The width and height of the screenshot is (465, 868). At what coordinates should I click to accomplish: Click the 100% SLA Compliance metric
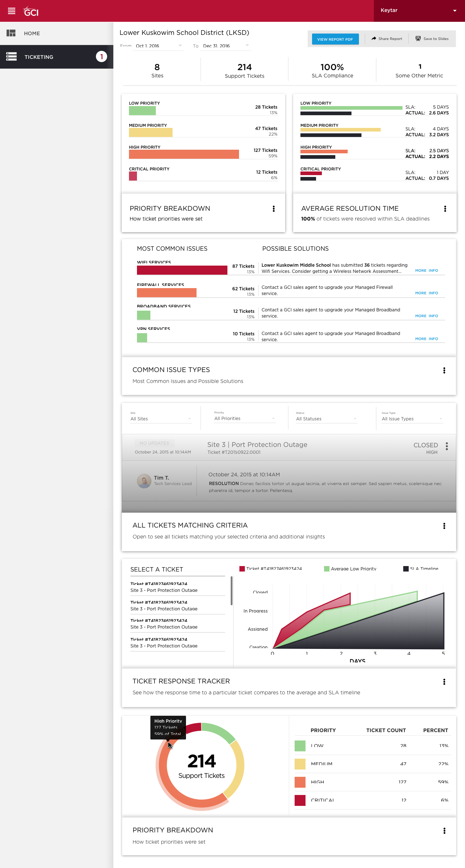pyautogui.click(x=332, y=70)
